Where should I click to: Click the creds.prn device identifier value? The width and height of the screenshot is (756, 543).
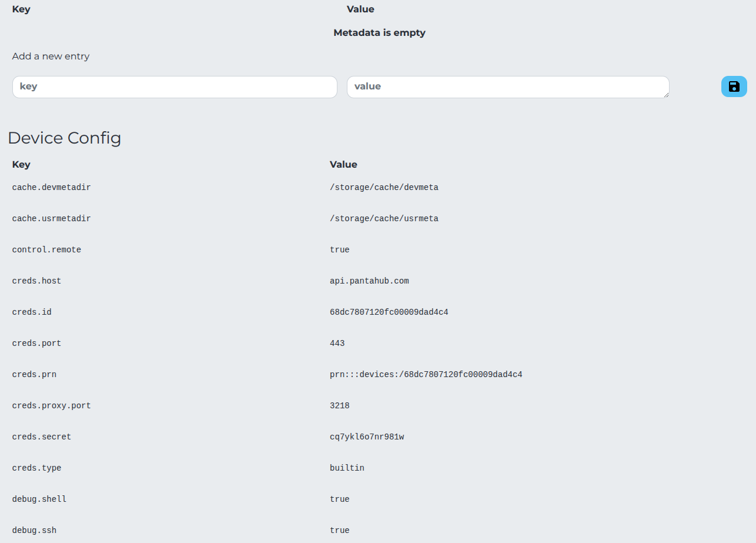coord(426,374)
